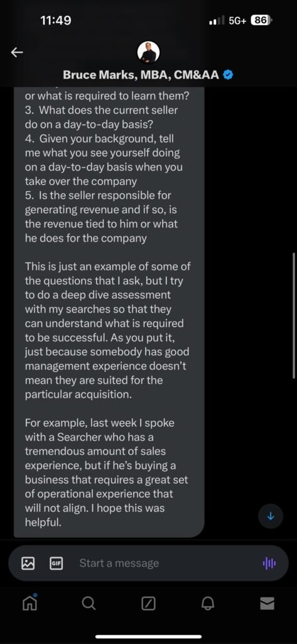Image resolution: width=297 pixels, height=644 pixels.
Task: Tap the blue verified badge
Action: tap(228, 75)
